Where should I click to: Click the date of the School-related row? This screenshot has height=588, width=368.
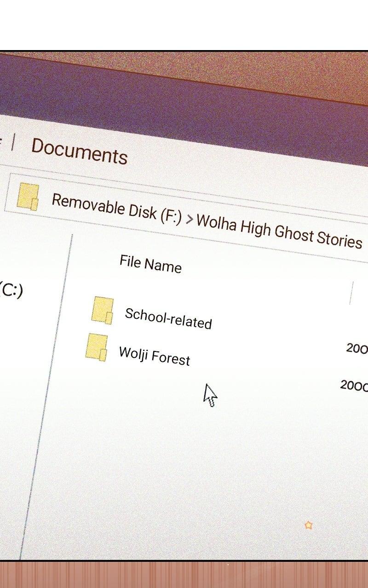357,349
